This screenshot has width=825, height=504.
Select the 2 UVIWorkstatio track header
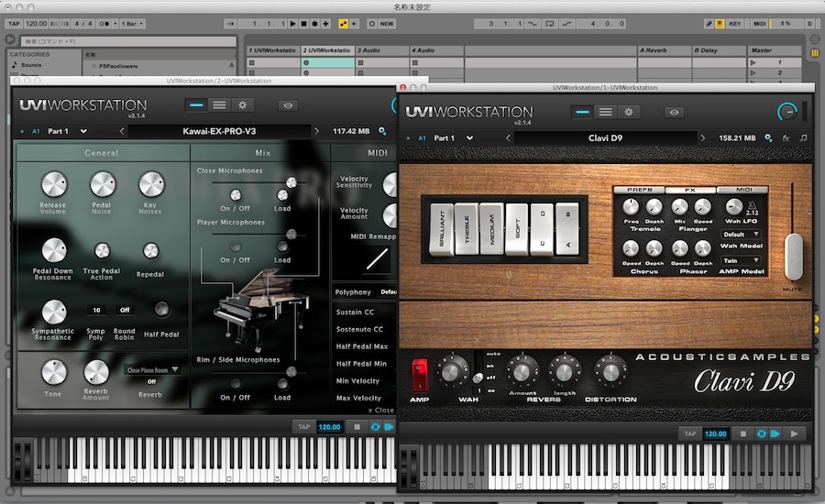click(x=328, y=50)
